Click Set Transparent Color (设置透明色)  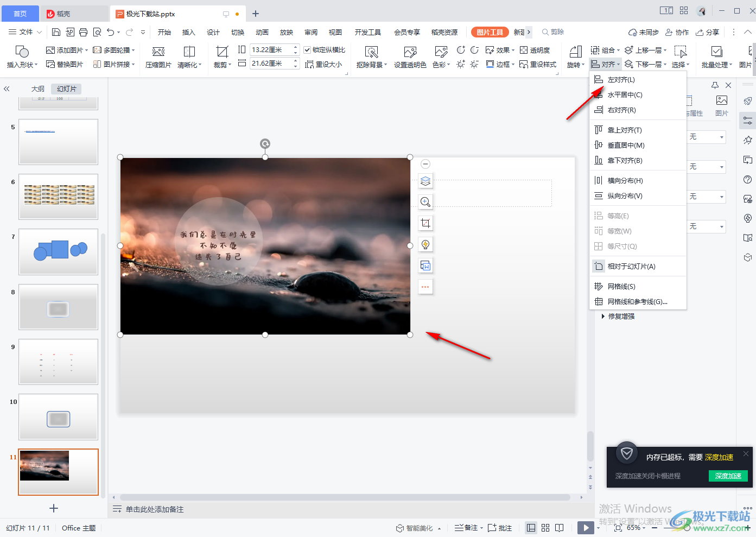point(410,56)
